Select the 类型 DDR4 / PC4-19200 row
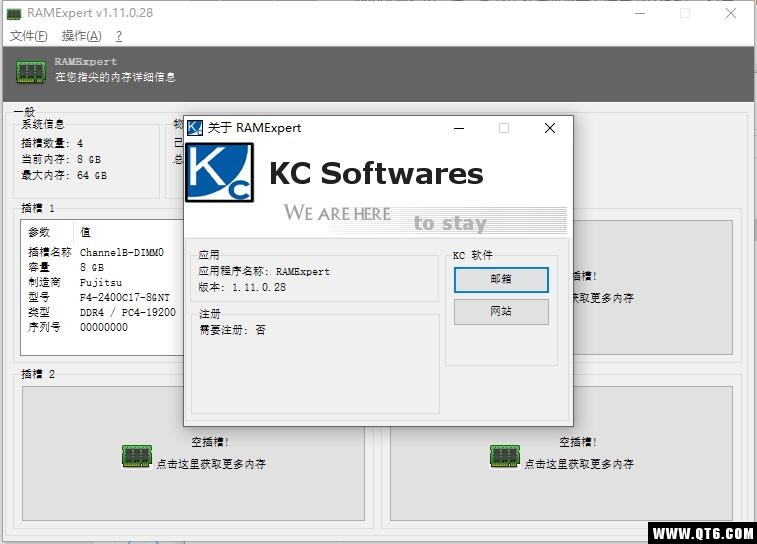This screenshot has height=544, width=757. click(102, 312)
